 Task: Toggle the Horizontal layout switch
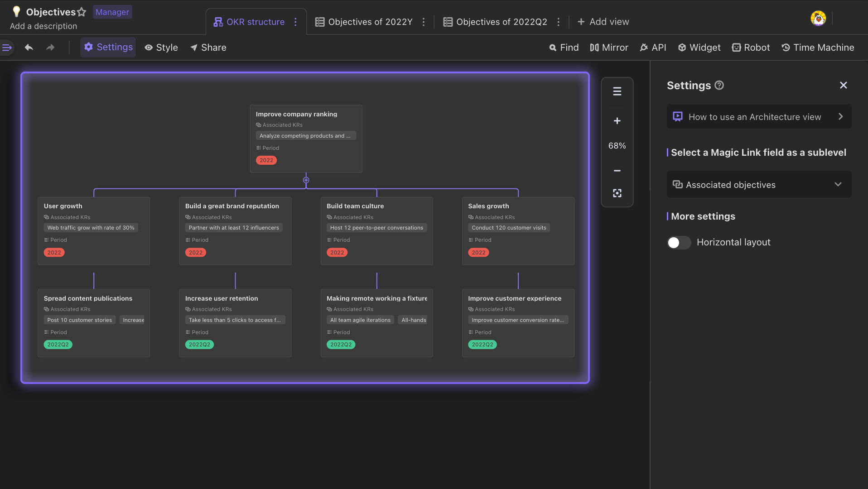(x=679, y=243)
